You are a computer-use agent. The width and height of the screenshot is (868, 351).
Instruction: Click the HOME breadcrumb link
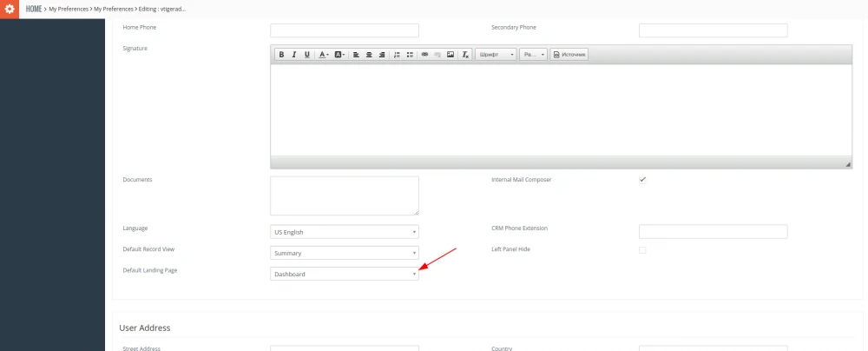click(x=34, y=9)
